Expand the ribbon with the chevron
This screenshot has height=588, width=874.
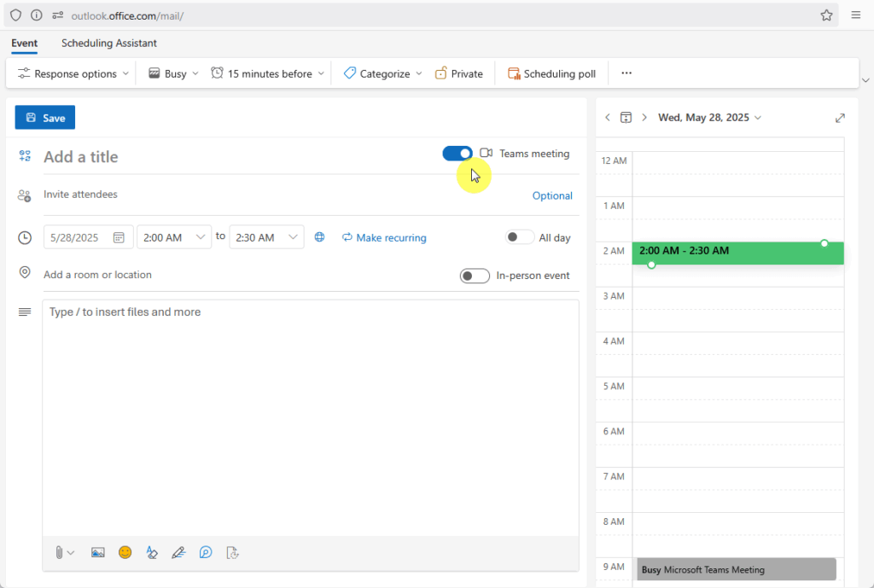(865, 80)
